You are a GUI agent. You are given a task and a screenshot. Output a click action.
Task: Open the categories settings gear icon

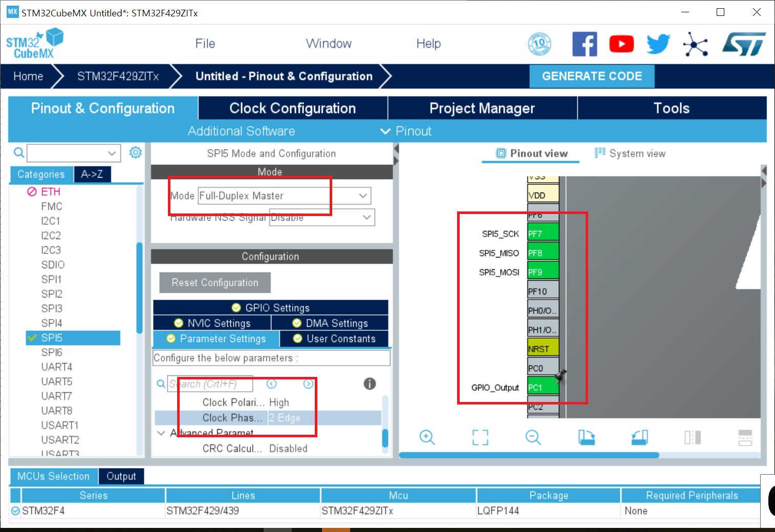(135, 153)
